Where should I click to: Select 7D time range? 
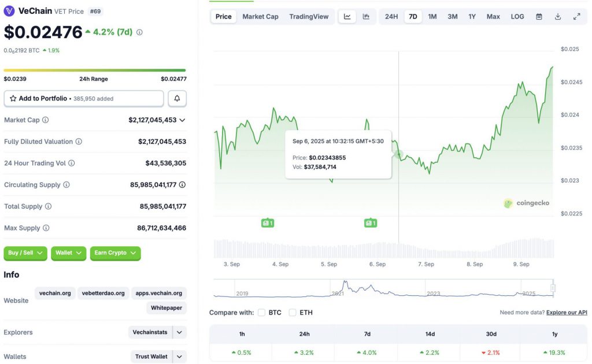[x=413, y=17]
